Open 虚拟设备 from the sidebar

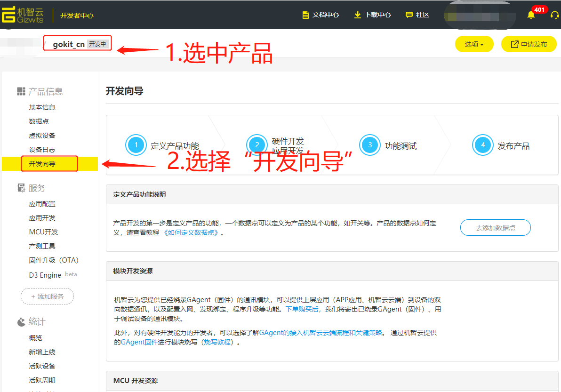42,136
